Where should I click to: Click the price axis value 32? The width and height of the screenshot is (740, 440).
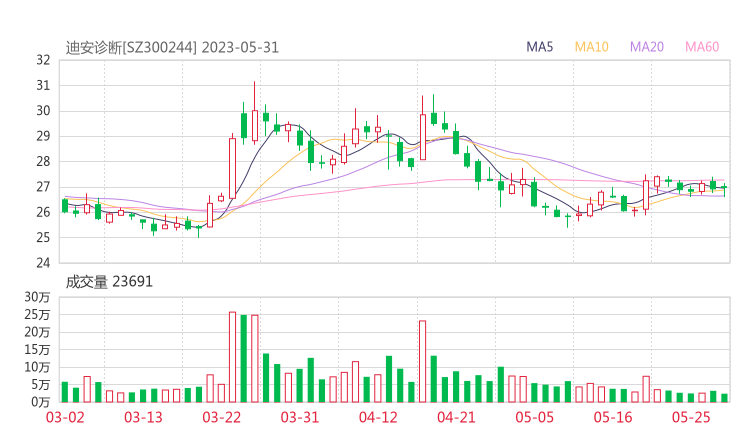click(43, 60)
